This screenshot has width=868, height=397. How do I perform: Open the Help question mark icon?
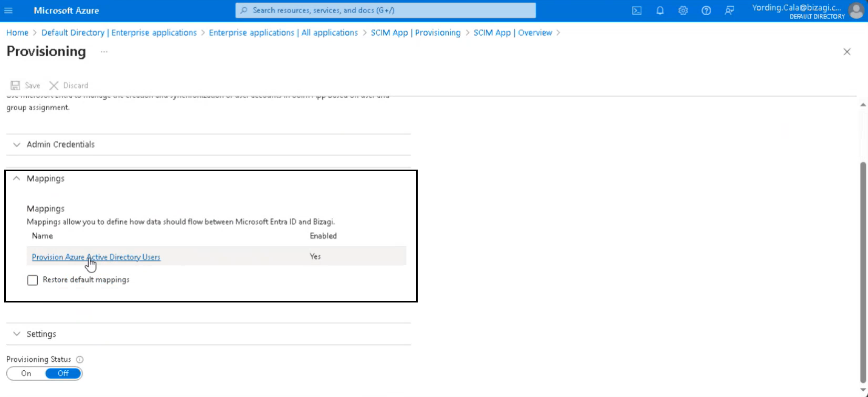pos(706,11)
